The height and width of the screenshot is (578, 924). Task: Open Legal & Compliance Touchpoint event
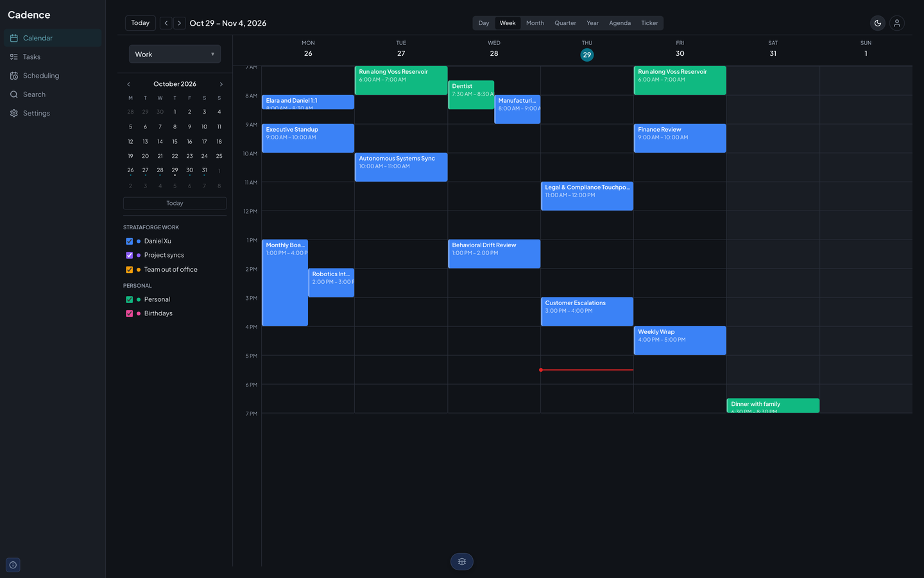pyautogui.click(x=587, y=196)
